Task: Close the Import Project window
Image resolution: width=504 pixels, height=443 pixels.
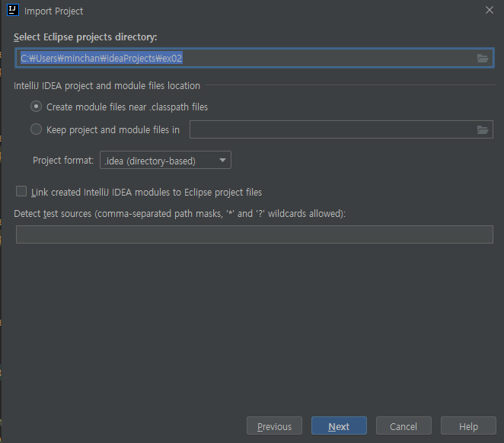Action: coord(490,11)
